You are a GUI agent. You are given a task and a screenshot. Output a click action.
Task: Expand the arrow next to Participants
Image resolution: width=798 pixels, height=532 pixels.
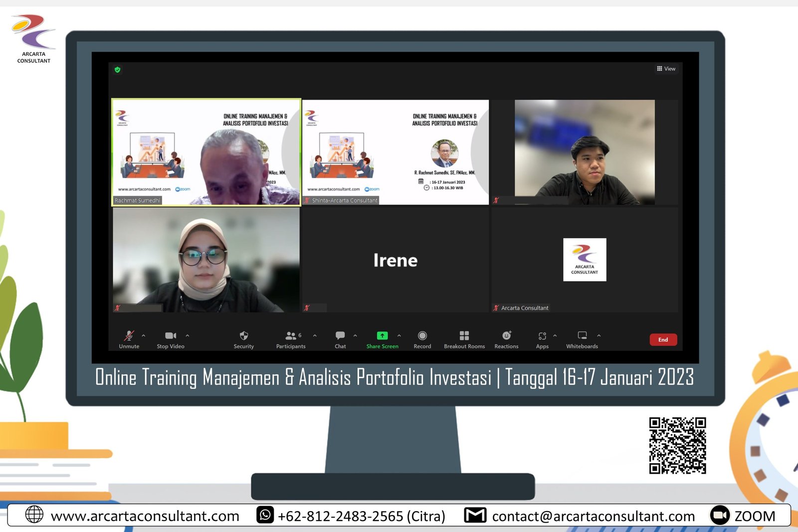click(x=315, y=336)
